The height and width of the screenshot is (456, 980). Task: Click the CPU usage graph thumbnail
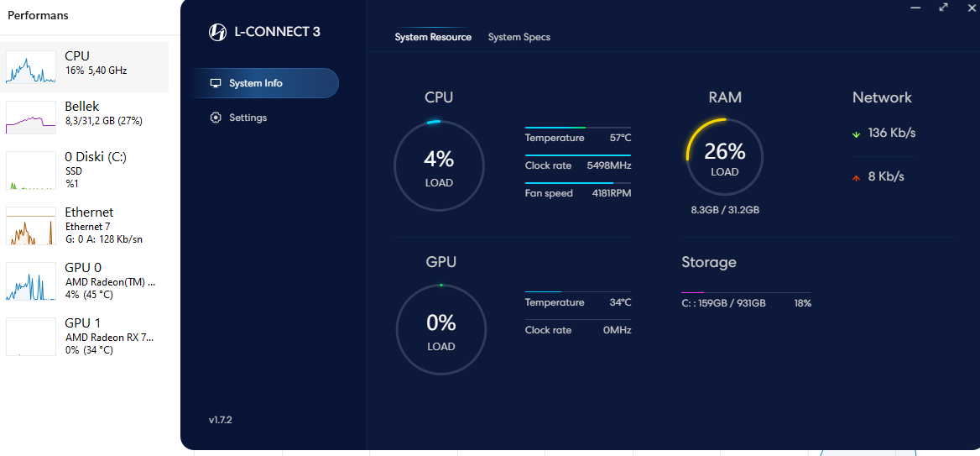tap(30, 67)
